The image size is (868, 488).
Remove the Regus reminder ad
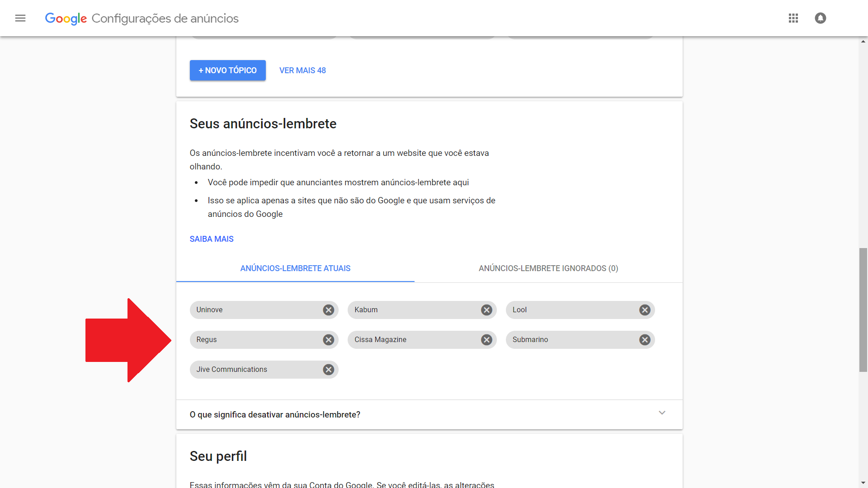click(x=329, y=340)
